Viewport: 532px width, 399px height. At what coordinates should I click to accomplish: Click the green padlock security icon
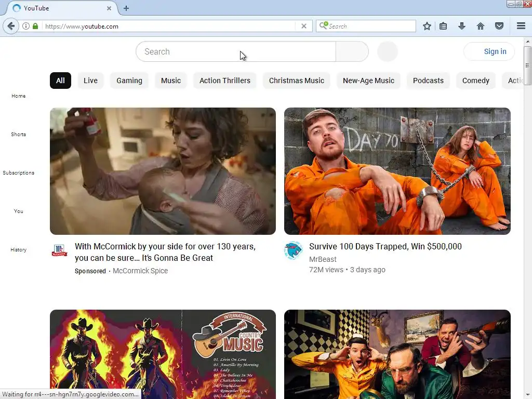coord(35,26)
